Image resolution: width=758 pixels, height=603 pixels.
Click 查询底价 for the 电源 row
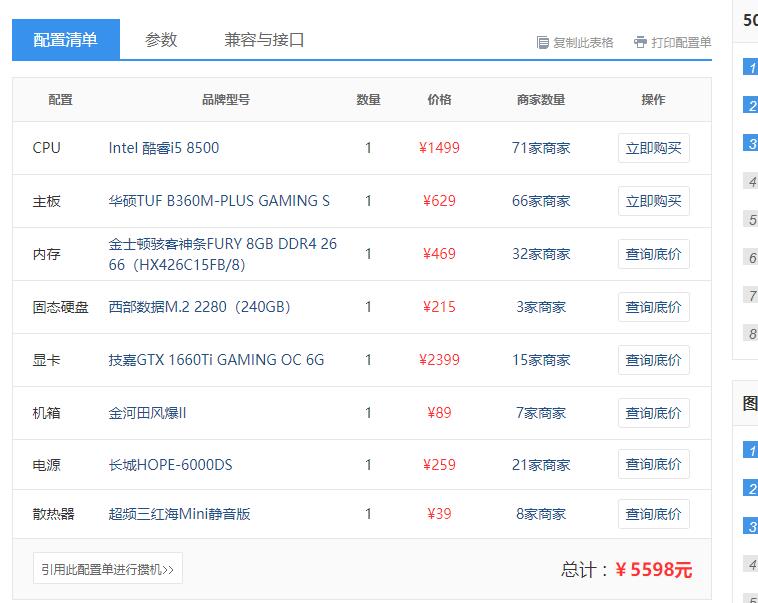654,464
